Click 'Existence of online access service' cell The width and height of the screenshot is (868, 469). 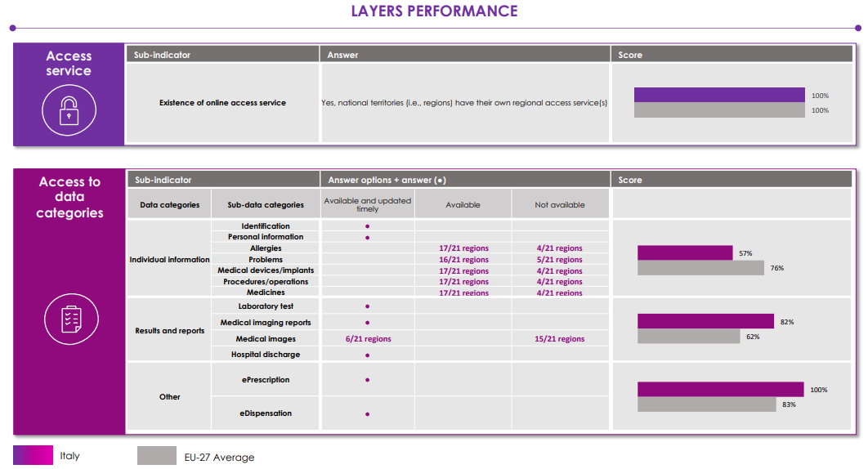coord(222,102)
